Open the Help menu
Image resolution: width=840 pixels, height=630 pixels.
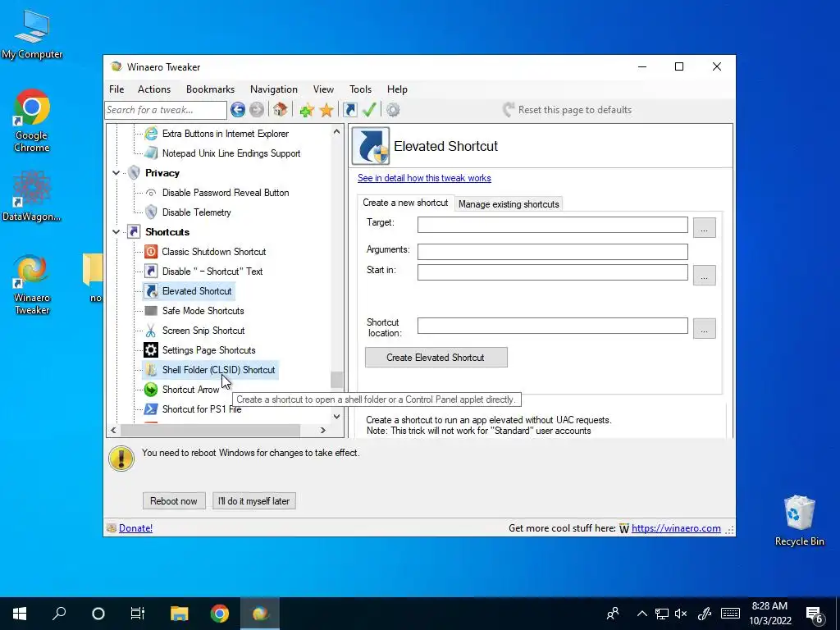[398, 89]
